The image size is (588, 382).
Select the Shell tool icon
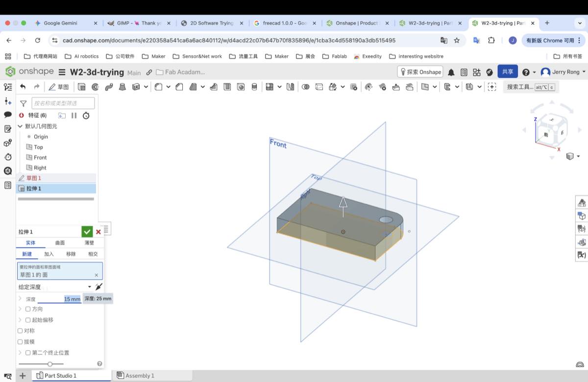point(227,87)
